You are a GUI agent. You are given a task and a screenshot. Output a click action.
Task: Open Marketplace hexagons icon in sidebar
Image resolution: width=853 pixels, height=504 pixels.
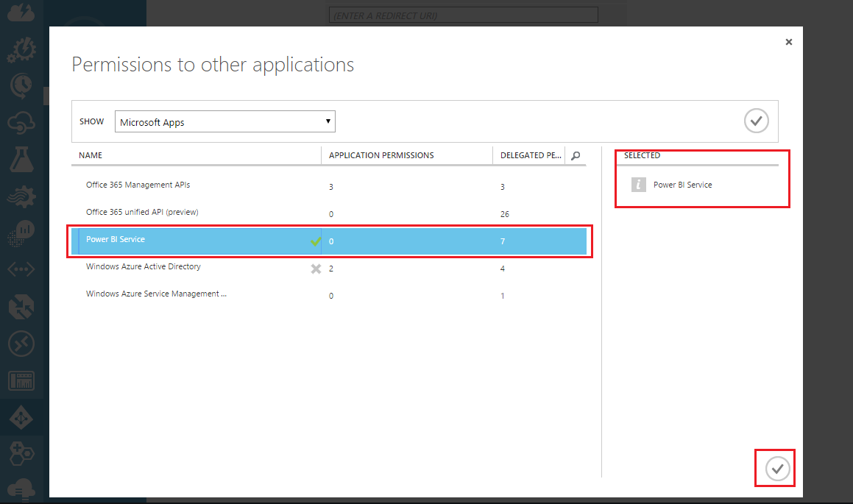[21, 453]
